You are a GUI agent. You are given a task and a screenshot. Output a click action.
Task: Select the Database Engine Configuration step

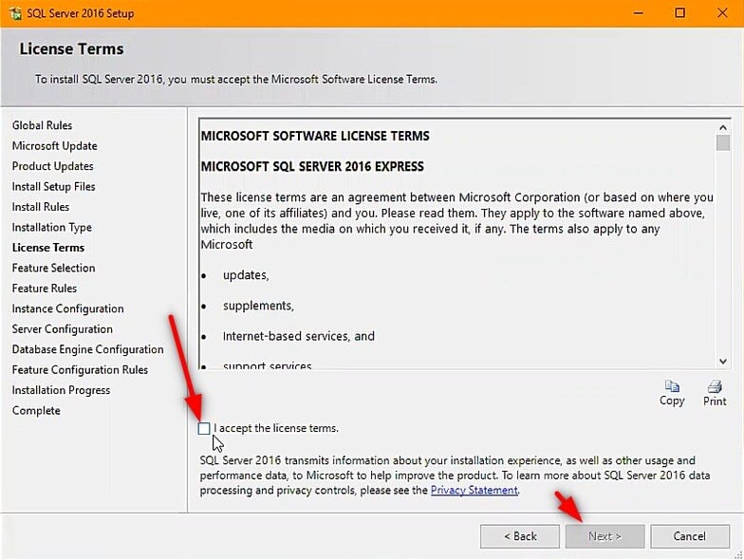tap(87, 349)
